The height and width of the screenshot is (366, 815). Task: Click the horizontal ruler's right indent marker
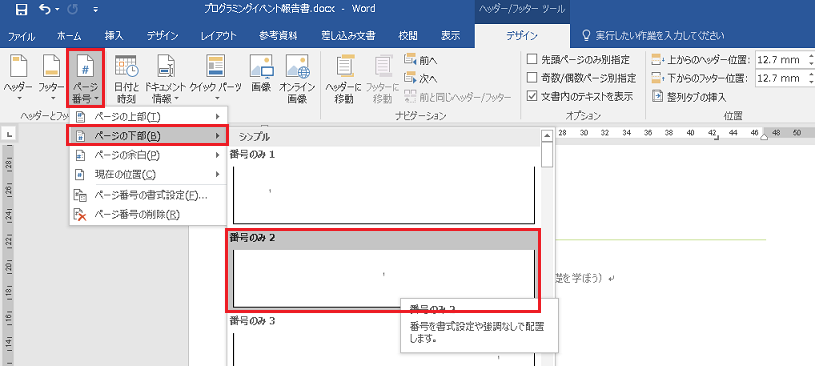click(764, 136)
